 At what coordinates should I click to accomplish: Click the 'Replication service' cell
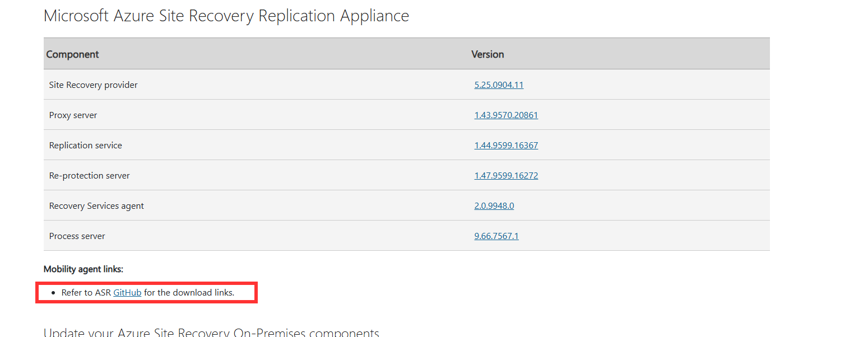point(257,145)
